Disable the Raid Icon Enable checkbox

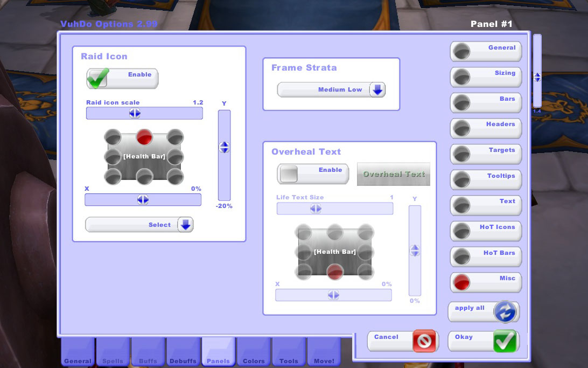[x=98, y=78]
